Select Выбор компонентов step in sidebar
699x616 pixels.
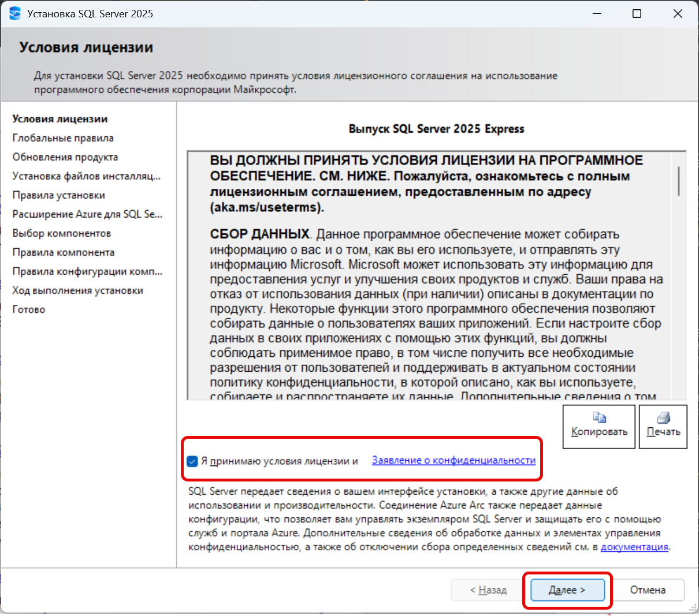(62, 233)
